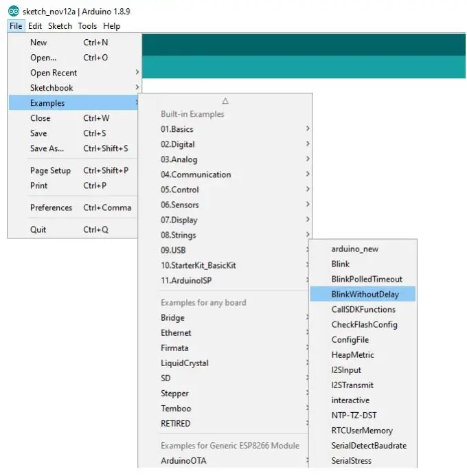The width and height of the screenshot is (467, 476).
Task: Open the File menu
Action: coord(16,26)
